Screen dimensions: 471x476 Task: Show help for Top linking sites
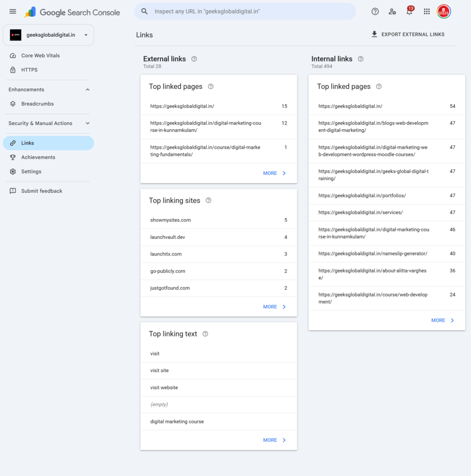[209, 200]
